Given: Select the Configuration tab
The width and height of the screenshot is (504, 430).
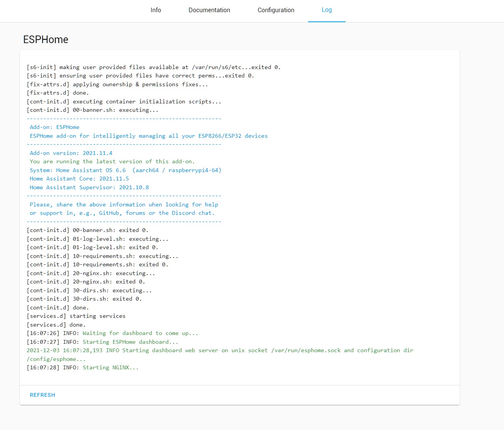Looking at the screenshot, I should pos(276,10).
